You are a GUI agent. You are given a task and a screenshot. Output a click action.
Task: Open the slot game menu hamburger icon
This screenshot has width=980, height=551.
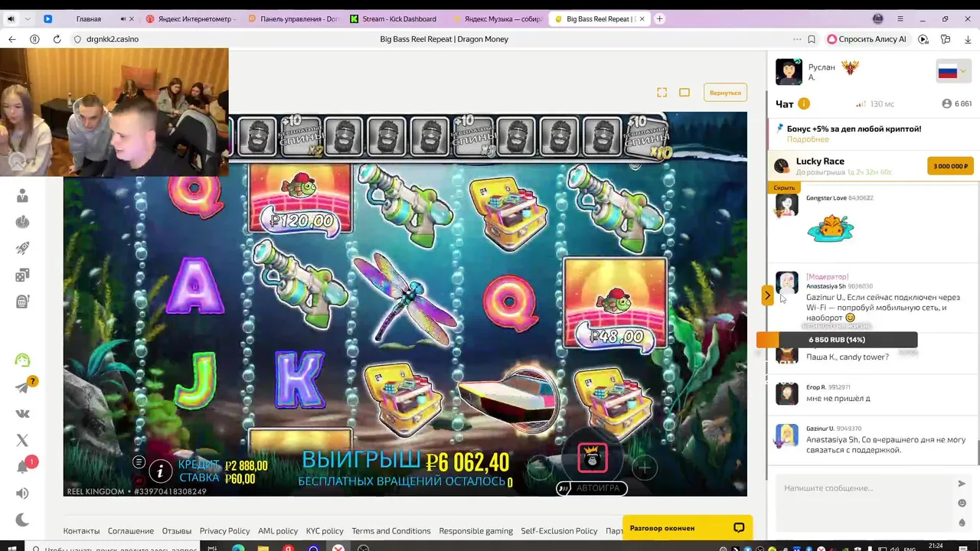pyautogui.click(x=139, y=461)
